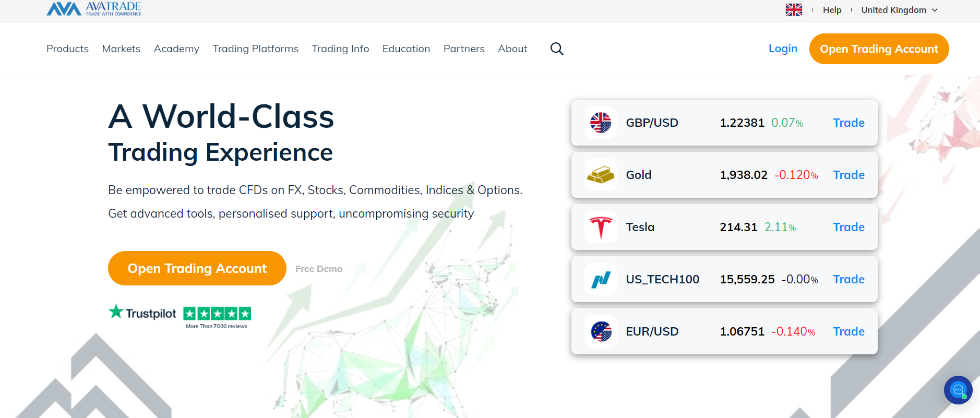The width and height of the screenshot is (980, 418).
Task: Open the search magnifier icon
Action: click(557, 49)
